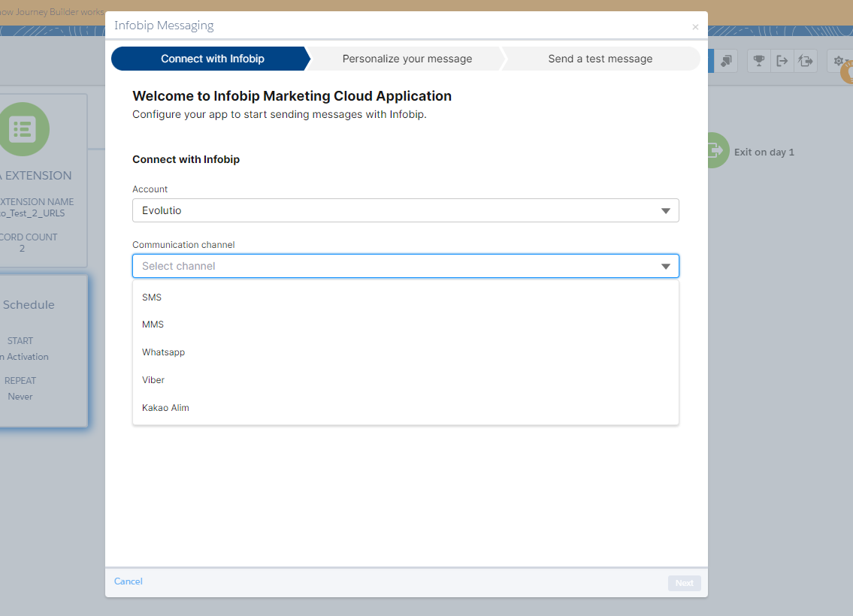Click the "Welcome to Infobip Marketing Cloud Application" heading
Screen dimensions: 853x616
[x=292, y=95]
